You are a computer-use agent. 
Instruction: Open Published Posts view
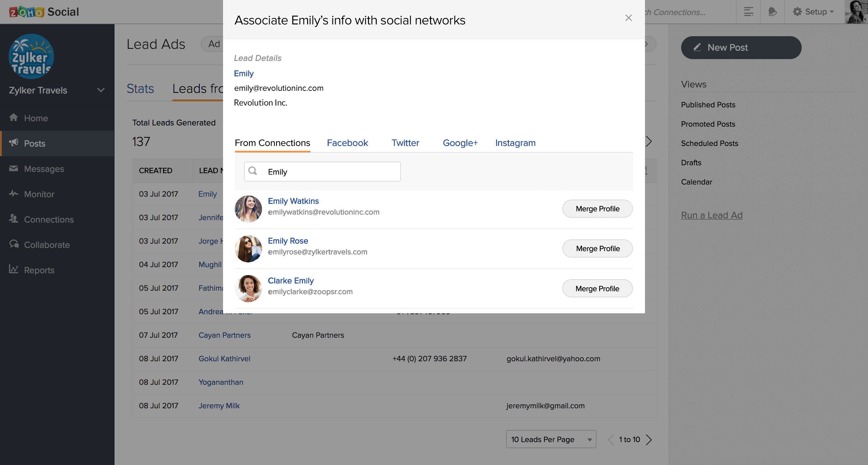click(x=708, y=105)
